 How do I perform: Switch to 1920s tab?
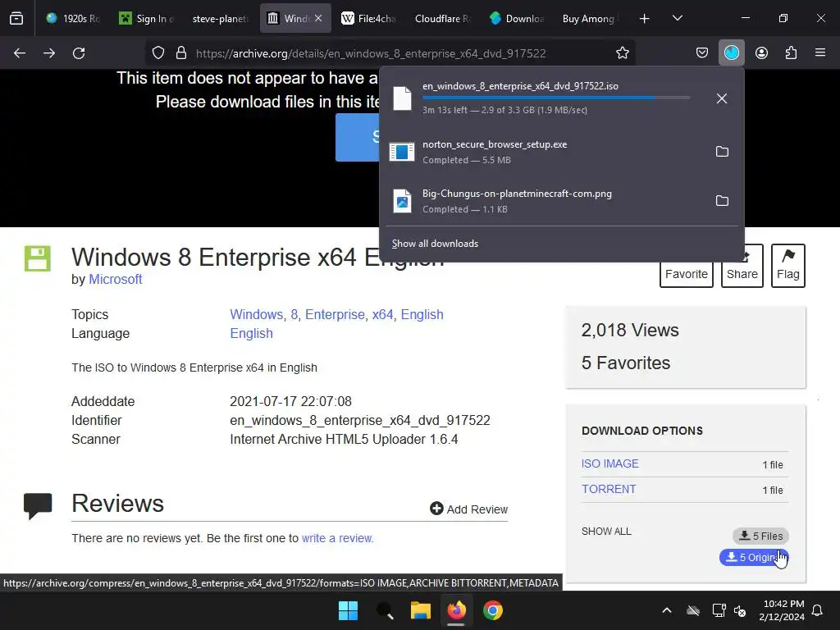click(72, 19)
